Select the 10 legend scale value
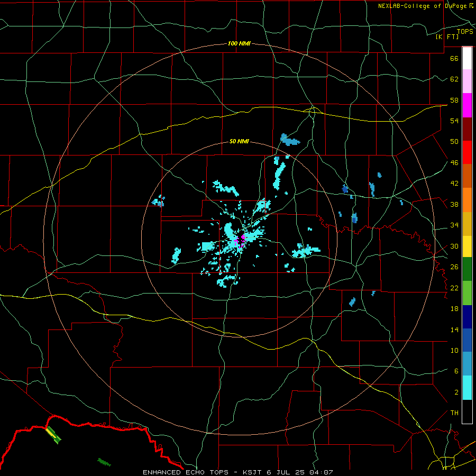 pyautogui.click(x=454, y=350)
